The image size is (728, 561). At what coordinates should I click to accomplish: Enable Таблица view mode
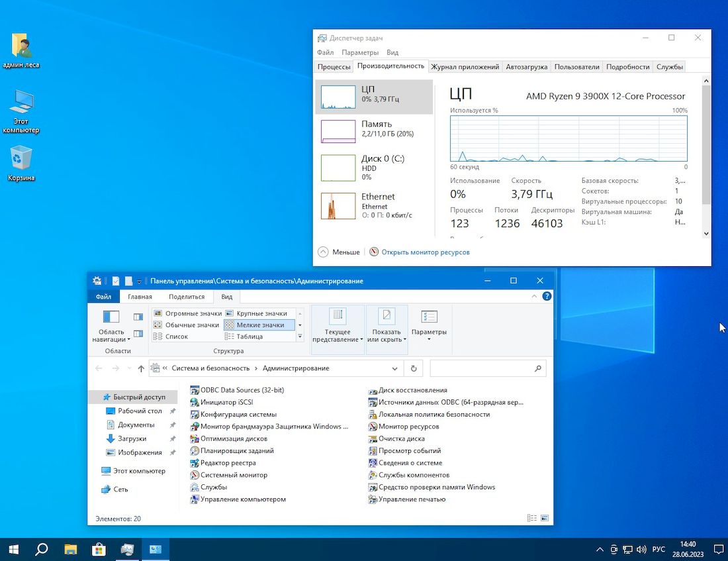(x=251, y=336)
